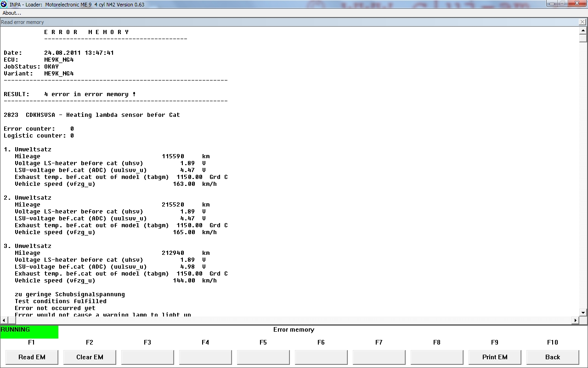This screenshot has height=368, width=588.
Task: Click the blank button under F7
Action: pyautogui.click(x=379, y=357)
